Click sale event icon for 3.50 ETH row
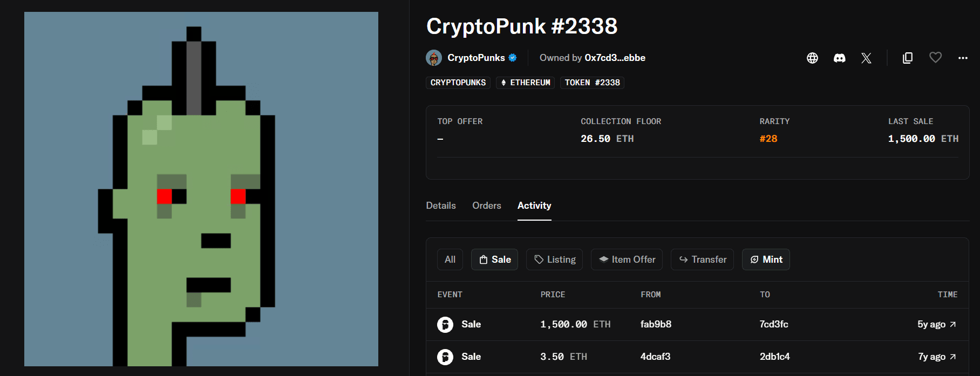The width and height of the screenshot is (980, 376). click(x=445, y=357)
